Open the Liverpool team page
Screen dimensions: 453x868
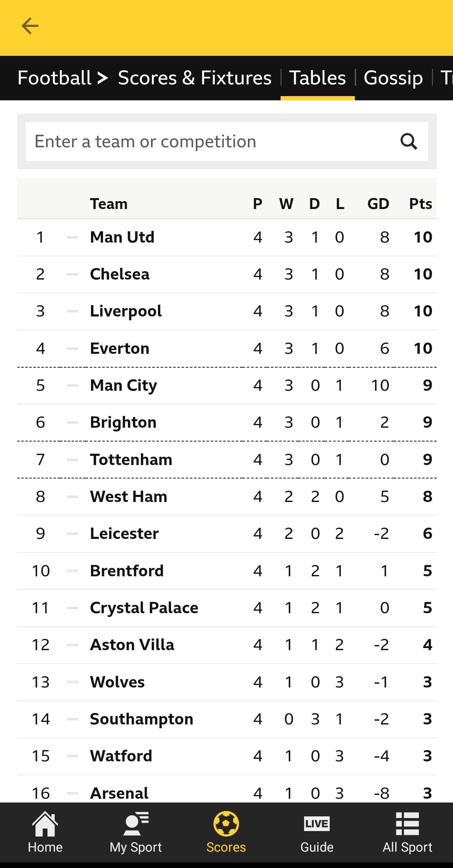126,311
